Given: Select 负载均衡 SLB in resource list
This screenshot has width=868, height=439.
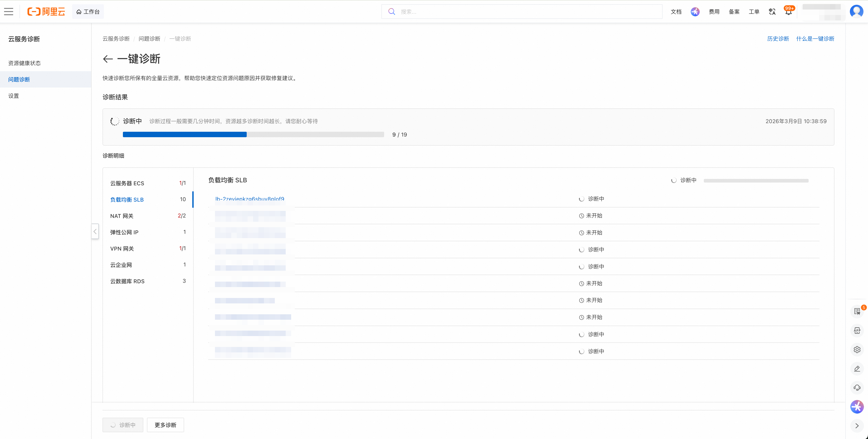Looking at the screenshot, I should point(148,200).
